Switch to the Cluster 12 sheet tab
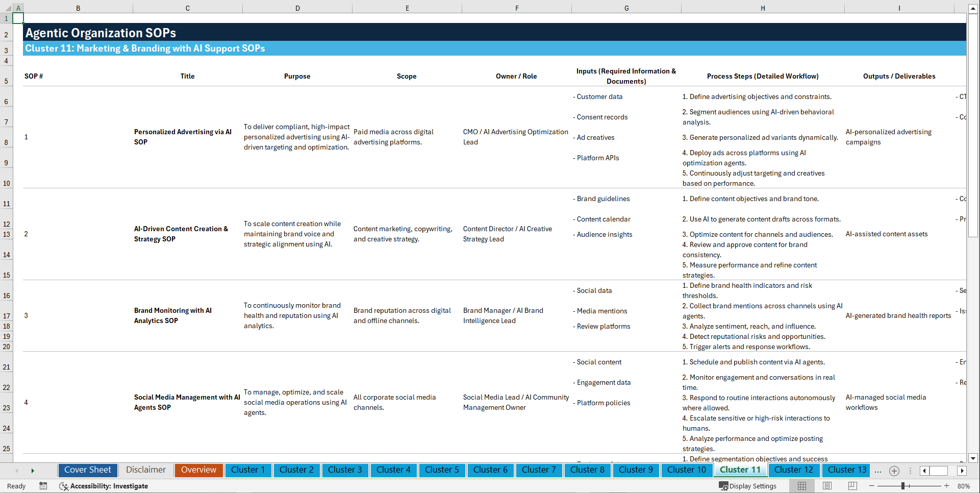 (x=794, y=470)
